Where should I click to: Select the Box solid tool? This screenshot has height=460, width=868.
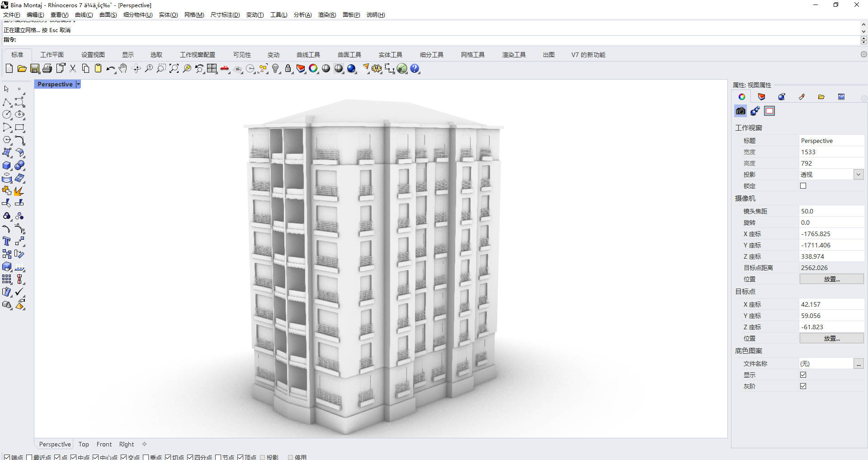click(7, 165)
